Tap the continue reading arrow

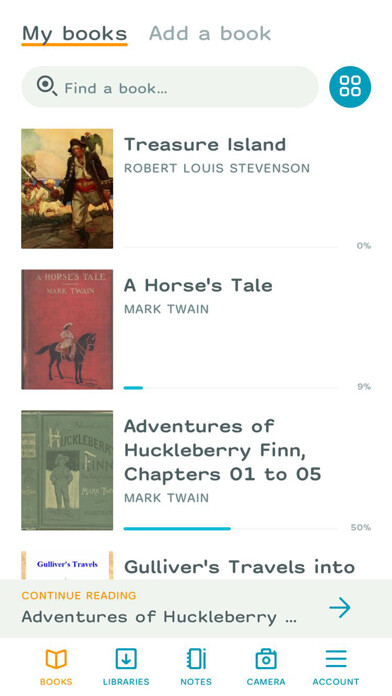(x=340, y=608)
